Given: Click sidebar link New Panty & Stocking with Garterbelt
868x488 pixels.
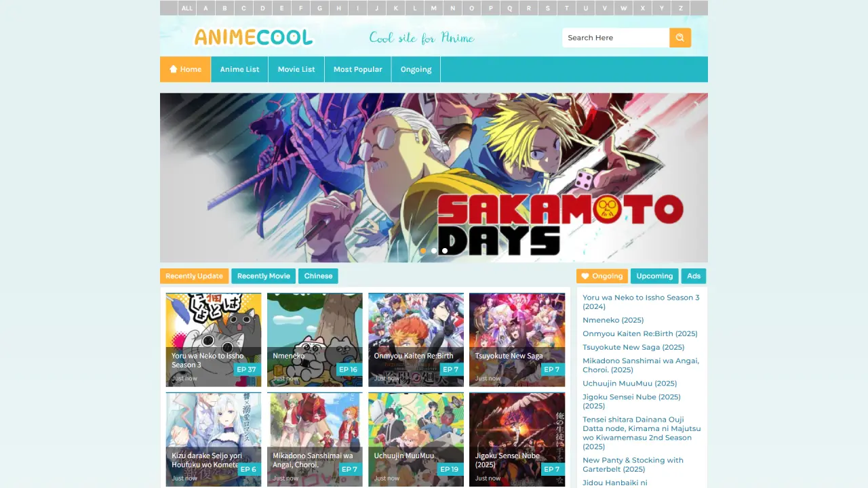Looking at the screenshot, I should (x=633, y=464).
